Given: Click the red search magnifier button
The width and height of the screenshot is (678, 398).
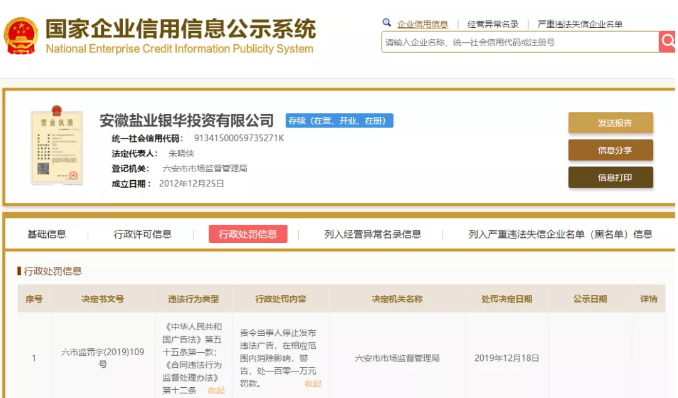Looking at the screenshot, I should (x=667, y=42).
